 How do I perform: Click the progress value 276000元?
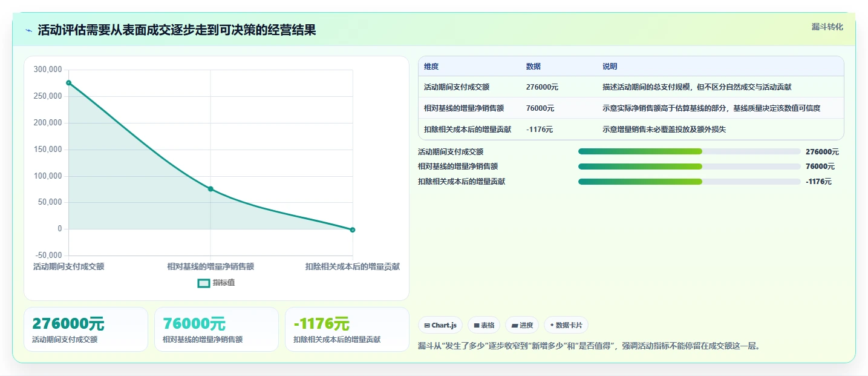(822, 152)
